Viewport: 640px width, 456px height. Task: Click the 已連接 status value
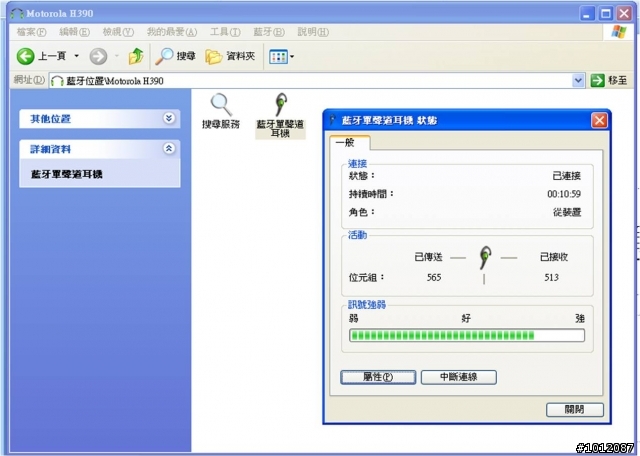567,176
